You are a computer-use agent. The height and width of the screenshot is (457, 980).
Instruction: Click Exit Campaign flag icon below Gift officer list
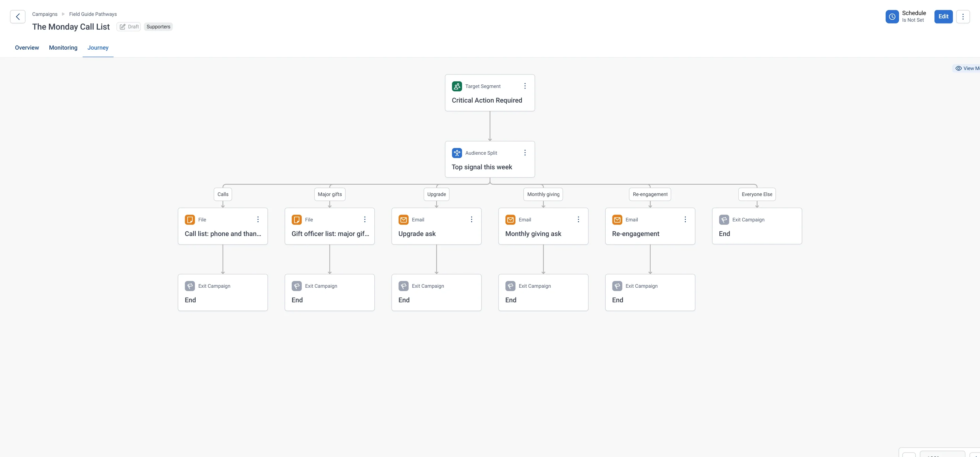click(x=297, y=286)
